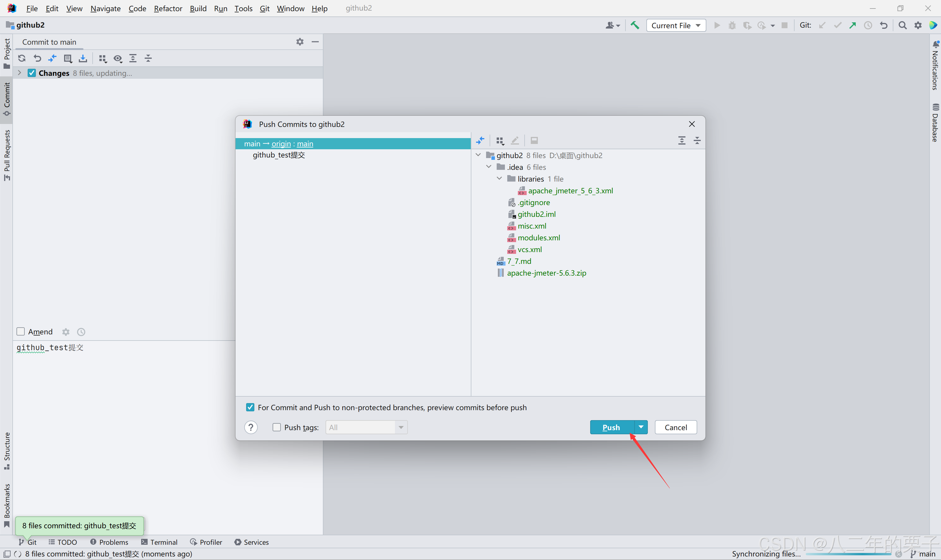Open Git Show History clock icon
941x560 pixels.
coord(868,25)
